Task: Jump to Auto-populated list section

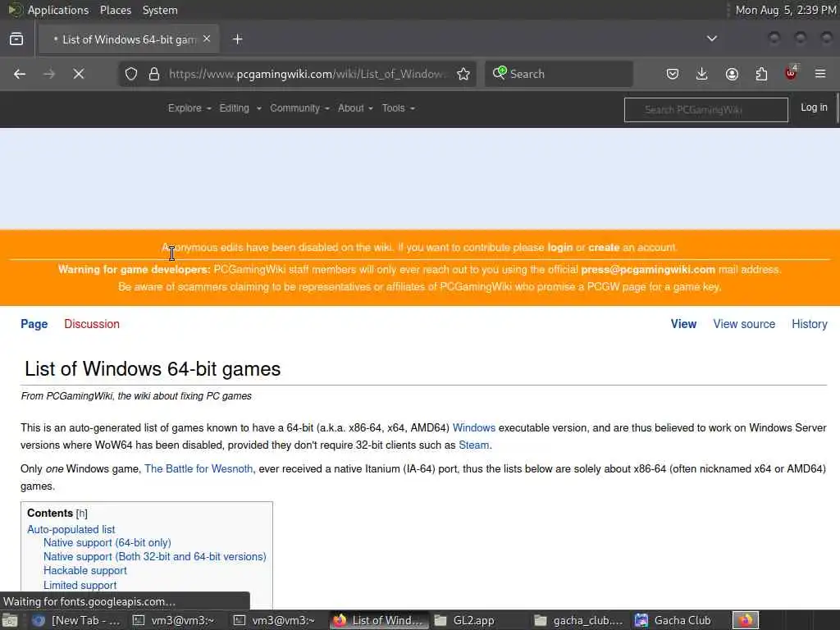Action: point(71,529)
